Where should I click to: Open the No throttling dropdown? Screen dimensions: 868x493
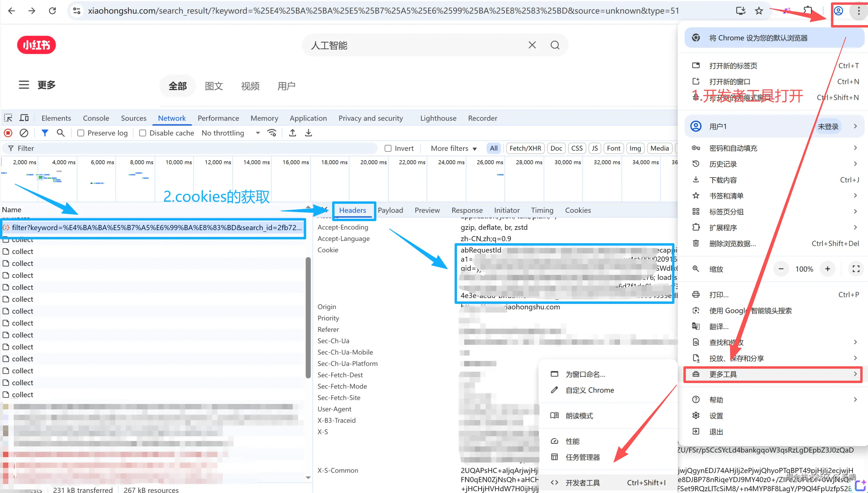point(231,133)
